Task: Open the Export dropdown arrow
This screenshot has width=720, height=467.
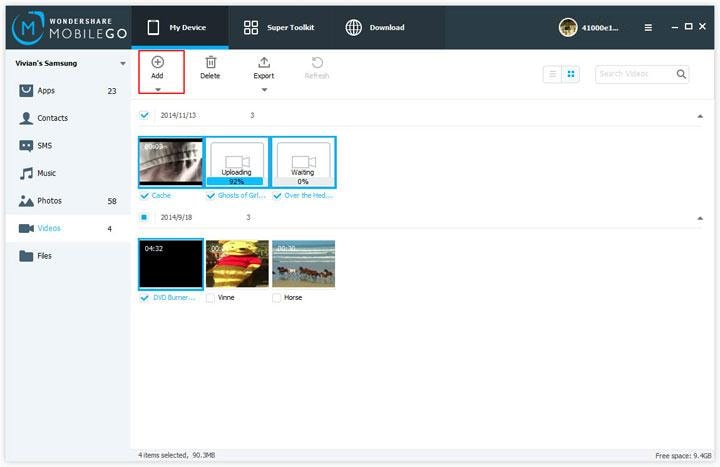Action: 264,90
